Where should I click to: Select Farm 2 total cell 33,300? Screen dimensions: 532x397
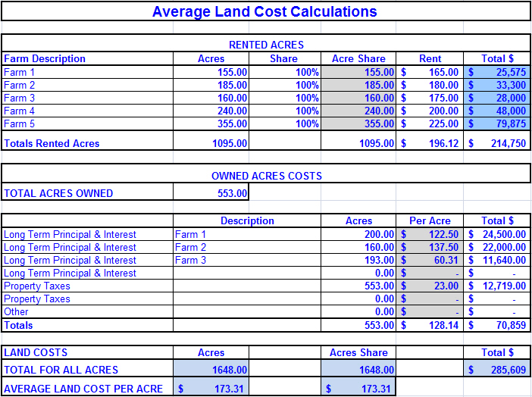click(x=496, y=85)
